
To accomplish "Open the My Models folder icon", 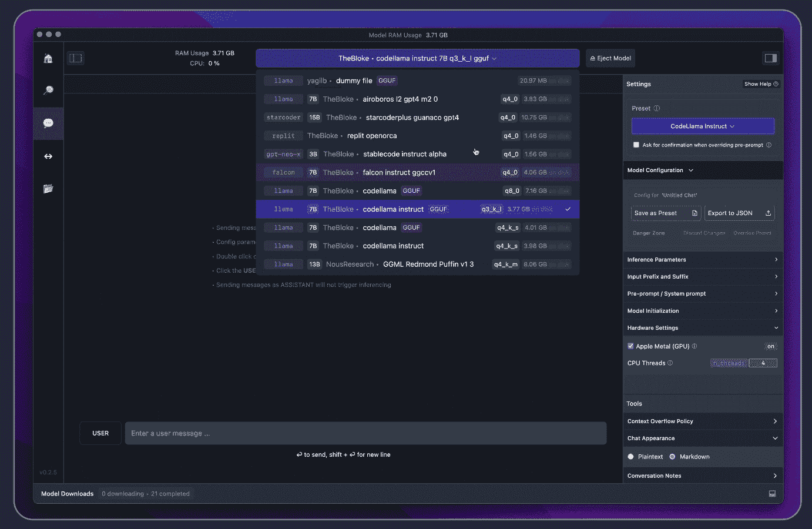I will coord(48,189).
